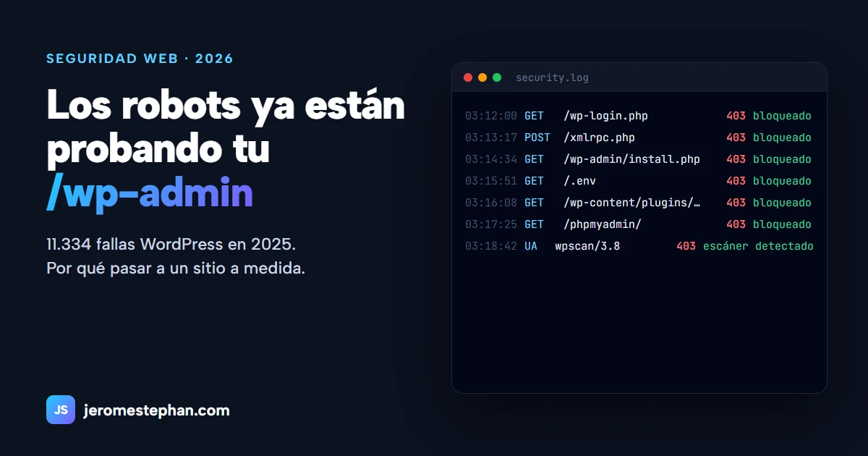Click the JS logo badge
Viewport: 868px width, 456px height.
coord(61,410)
